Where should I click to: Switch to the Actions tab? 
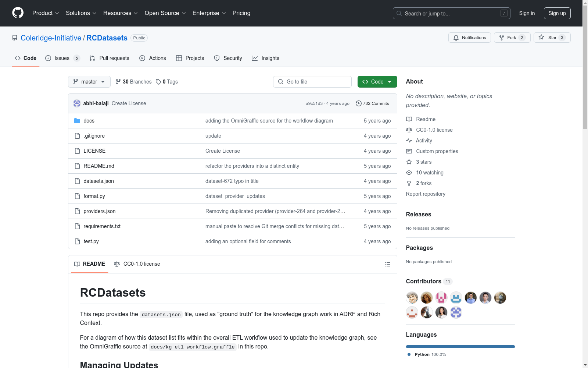coord(153,58)
